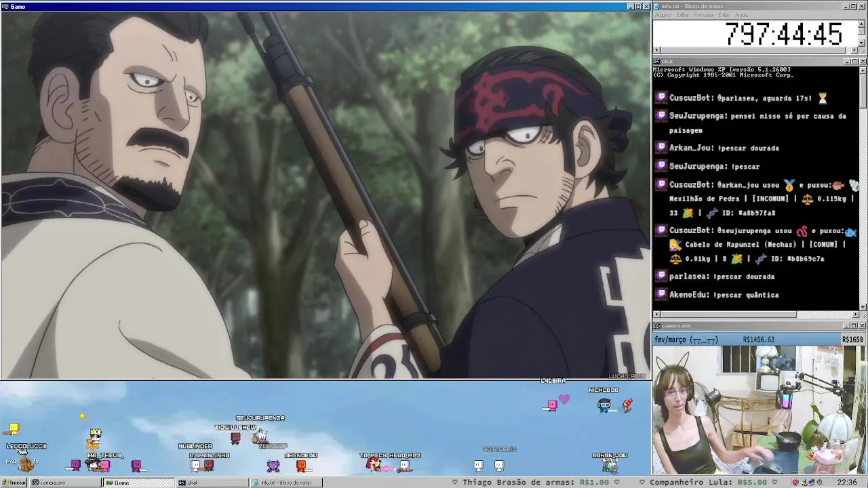Click the anime video in Game window
This screenshot has width=868, height=488.
click(x=325, y=195)
